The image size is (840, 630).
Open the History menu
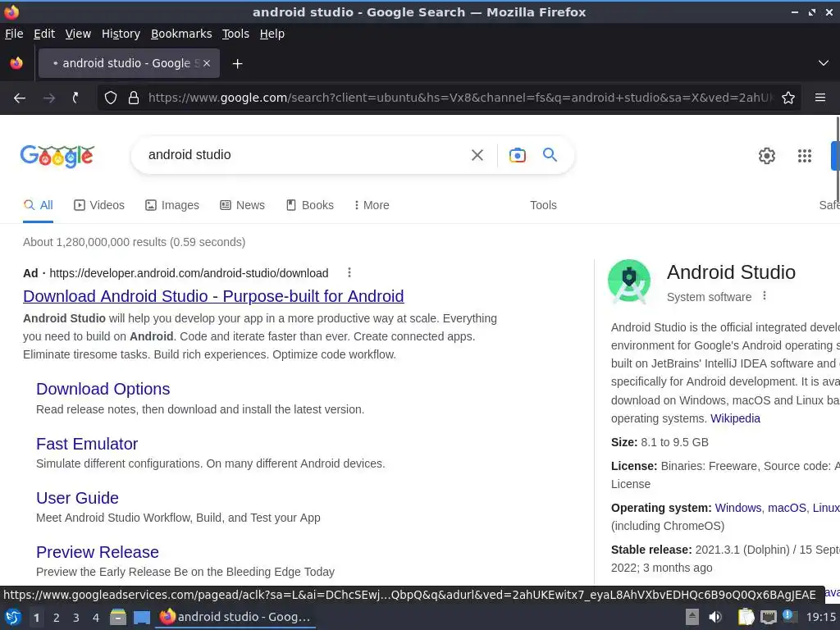[121, 34]
